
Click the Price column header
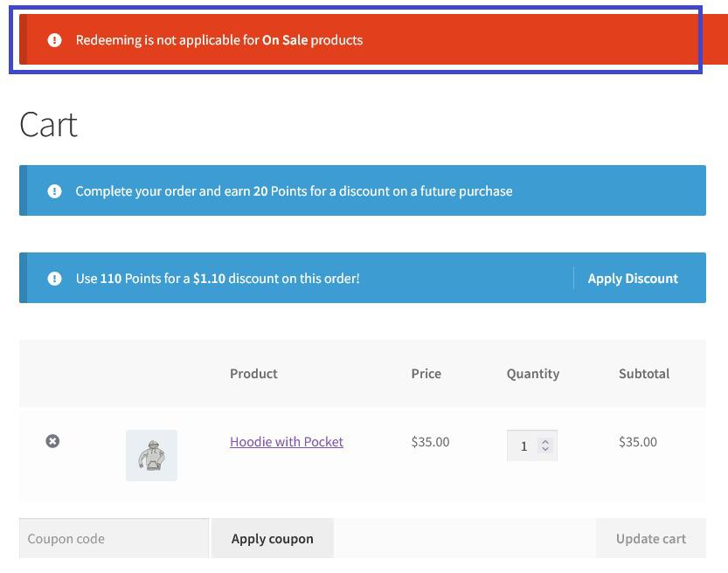[426, 374]
